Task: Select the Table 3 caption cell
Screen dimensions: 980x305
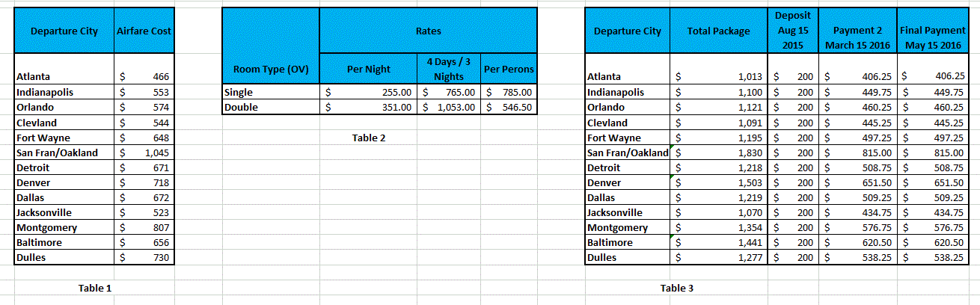Action: coord(676,288)
